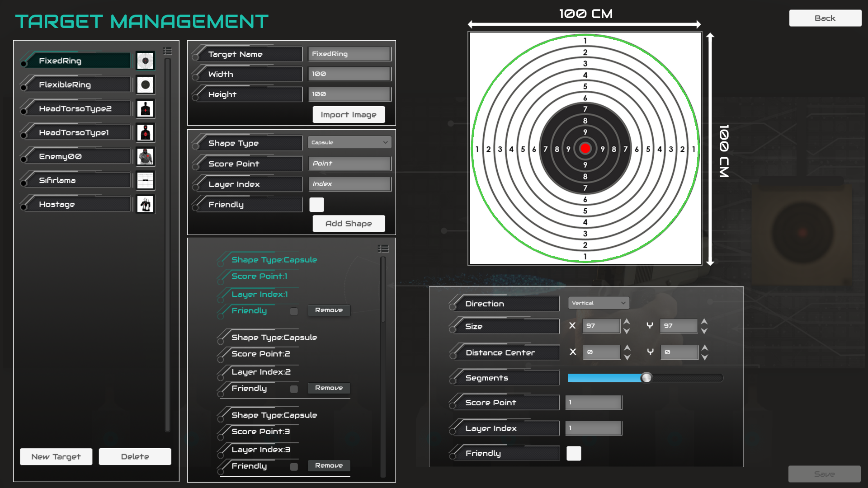
Task: Open the Direction Vertical dropdown
Action: pos(598,303)
